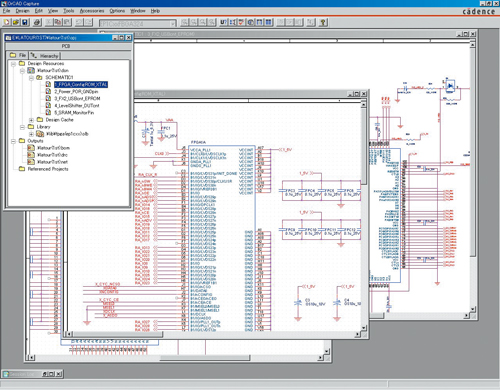Select page 2_Power_POR_GNDpin
The image size is (500, 390).
76,91
